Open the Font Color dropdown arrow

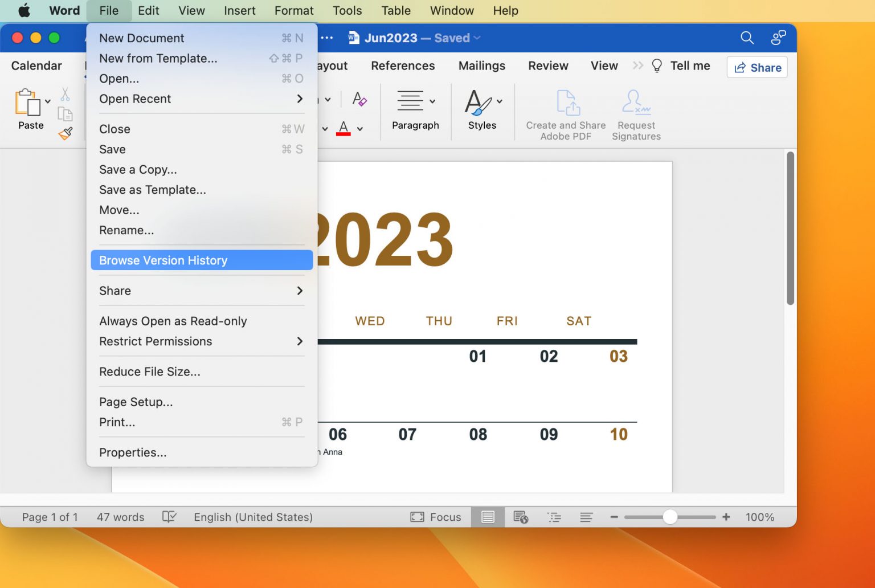(x=359, y=129)
